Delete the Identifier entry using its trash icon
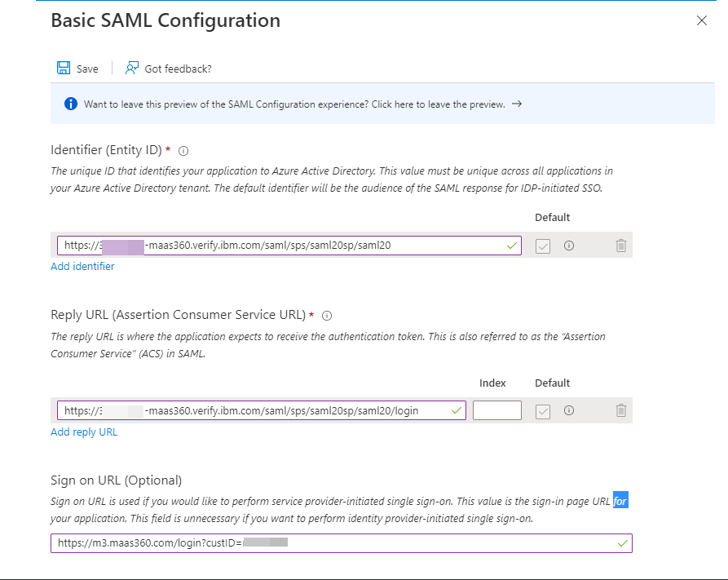This screenshot has height=580, width=728. pyautogui.click(x=620, y=246)
